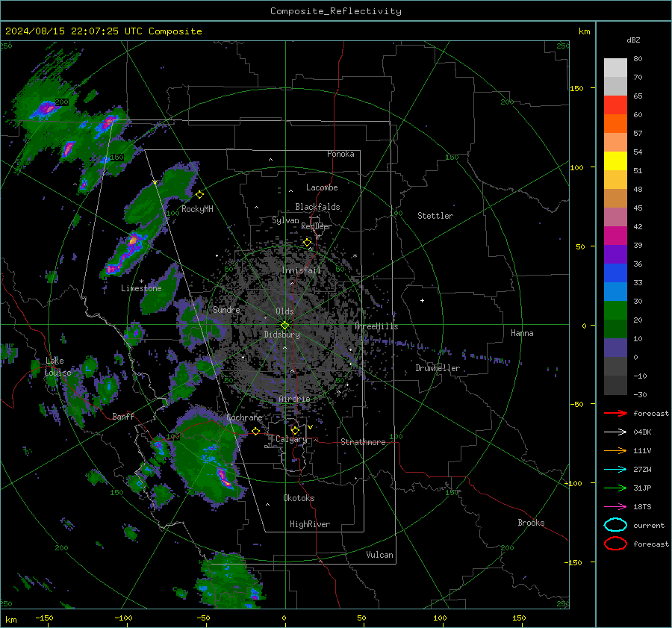672x628 pixels.
Task: Click the 80 dBZ light gray swatch
Action: click(x=615, y=67)
